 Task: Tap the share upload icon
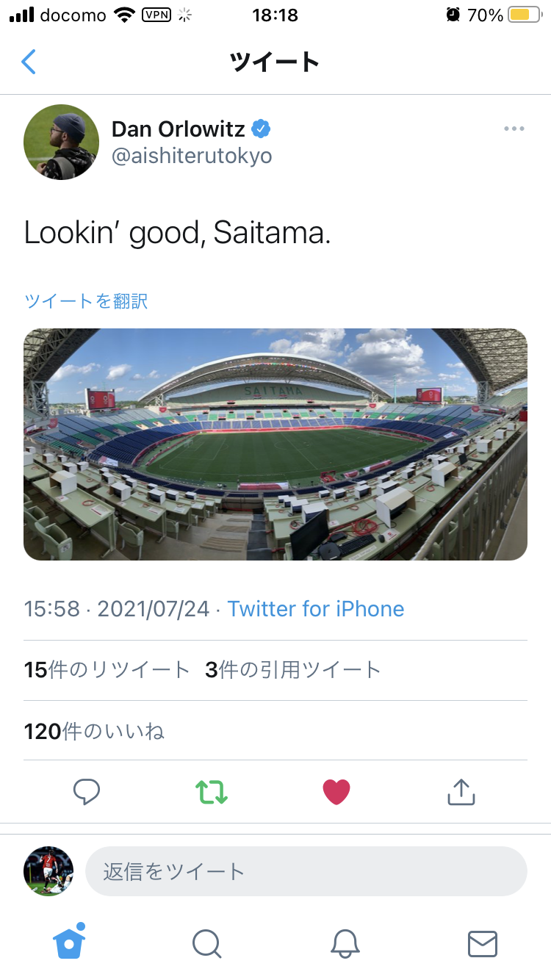coord(461,791)
